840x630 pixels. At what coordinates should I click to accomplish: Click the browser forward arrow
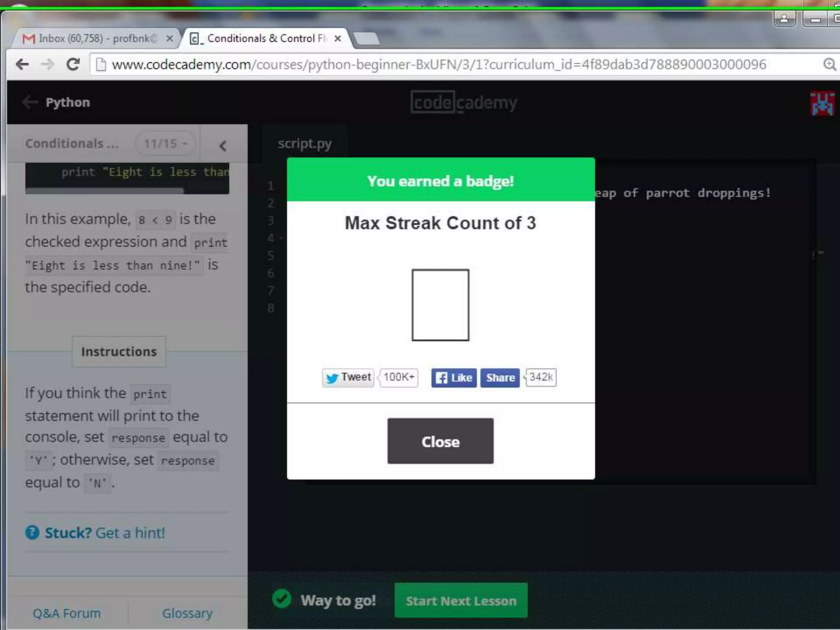pos(48,64)
